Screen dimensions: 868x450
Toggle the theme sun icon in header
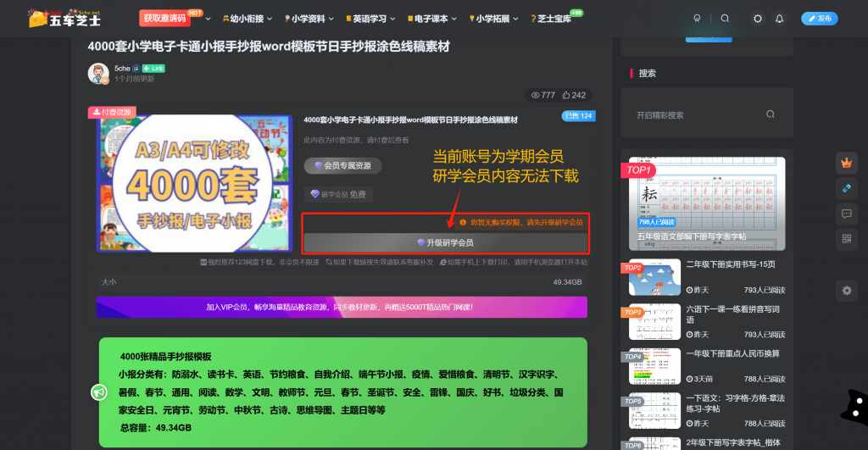[757, 19]
